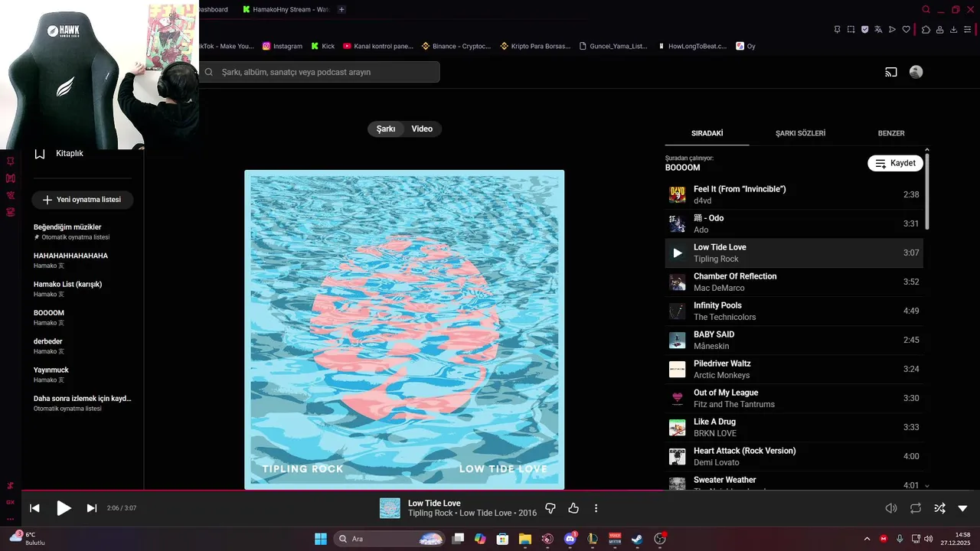The height and width of the screenshot is (551, 980).
Task: Open the account avatar menu
Action: [x=916, y=72]
